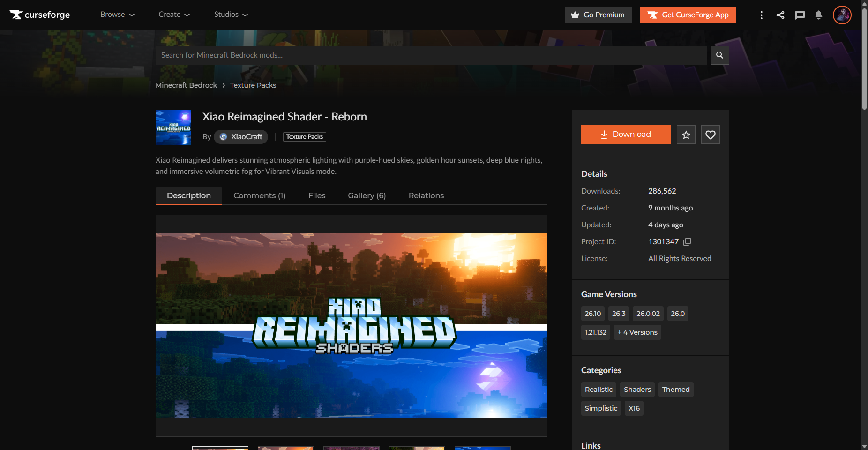The height and width of the screenshot is (450, 868).
Task: Select the '9 months ago' created value
Action: click(671, 208)
